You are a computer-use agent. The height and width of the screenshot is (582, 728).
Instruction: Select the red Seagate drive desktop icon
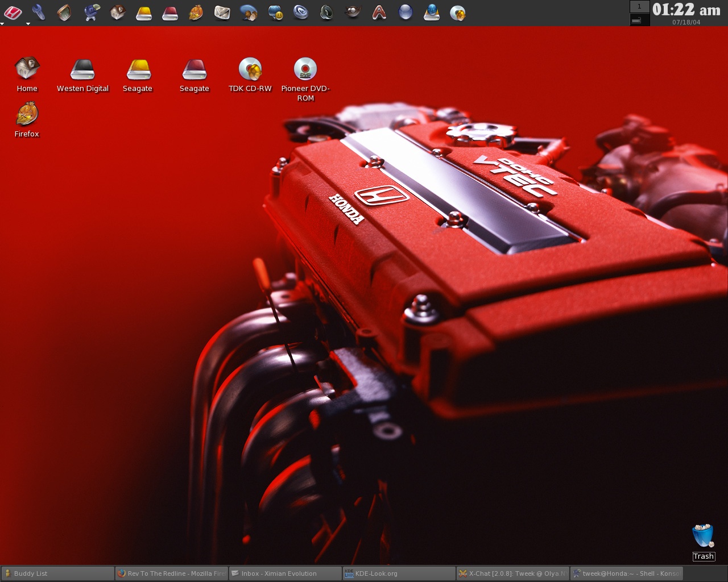pyautogui.click(x=195, y=76)
